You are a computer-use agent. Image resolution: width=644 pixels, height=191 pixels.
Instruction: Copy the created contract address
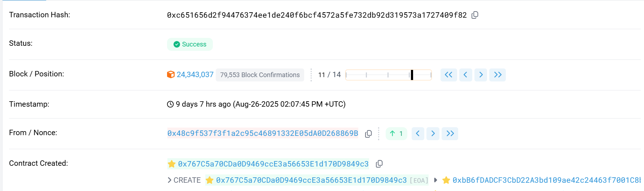[x=379, y=164]
